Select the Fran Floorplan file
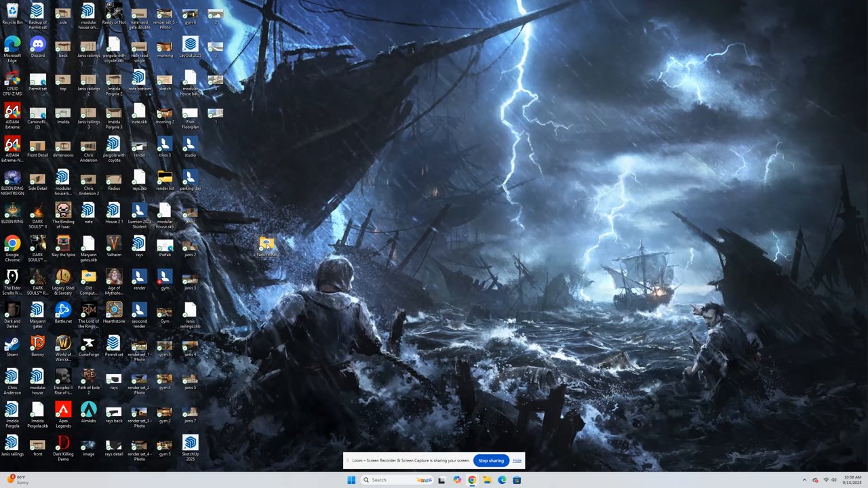 (191, 117)
